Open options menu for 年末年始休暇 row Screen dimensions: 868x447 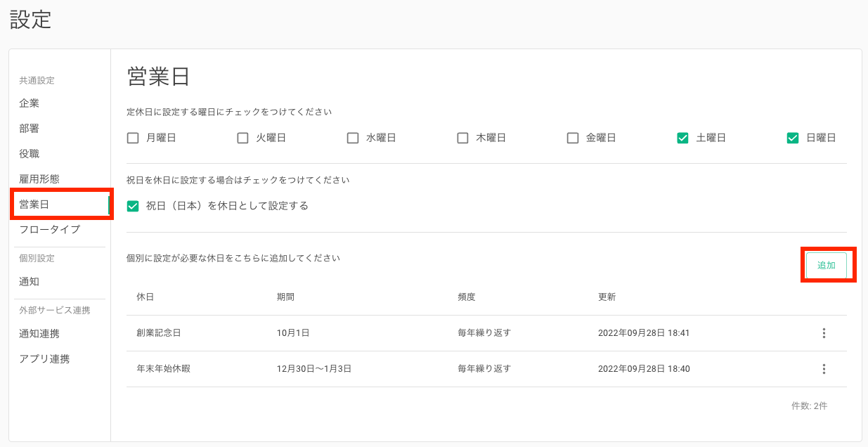[x=824, y=369]
